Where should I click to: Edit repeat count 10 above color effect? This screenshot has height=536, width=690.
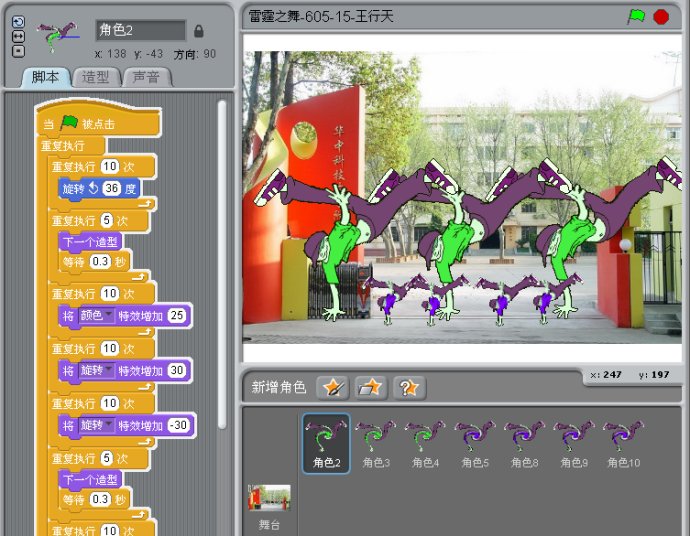110,293
